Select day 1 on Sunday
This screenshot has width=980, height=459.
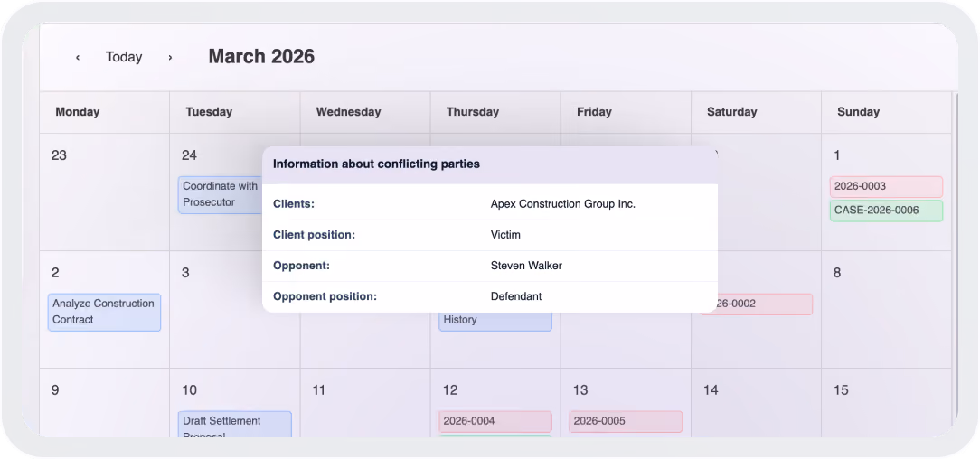837,155
